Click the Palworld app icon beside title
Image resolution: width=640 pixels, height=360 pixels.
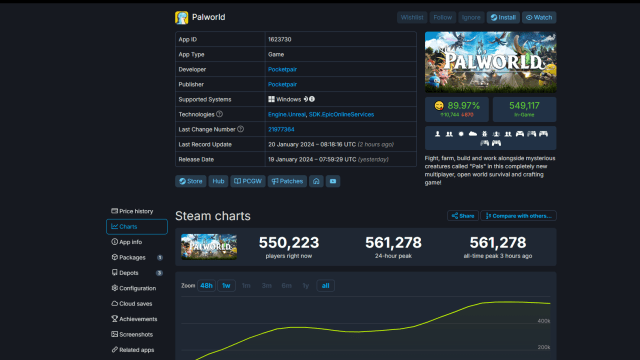pos(182,18)
